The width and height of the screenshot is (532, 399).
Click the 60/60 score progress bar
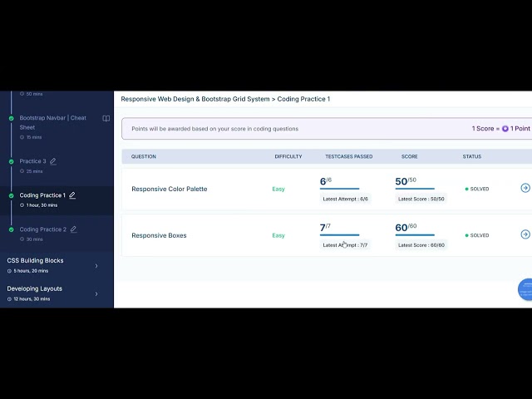point(415,234)
